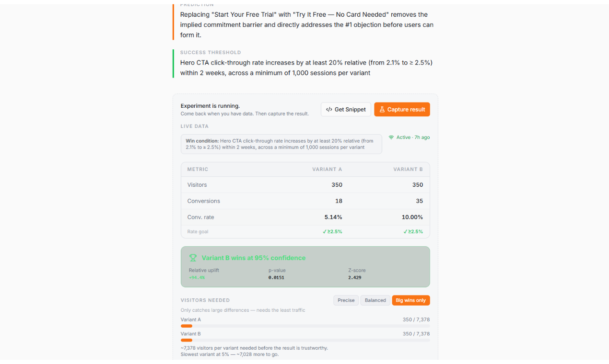Viewport: 609px width, 364px height.
Task: Click the +94.4% relative uplift value
Action: point(197,277)
